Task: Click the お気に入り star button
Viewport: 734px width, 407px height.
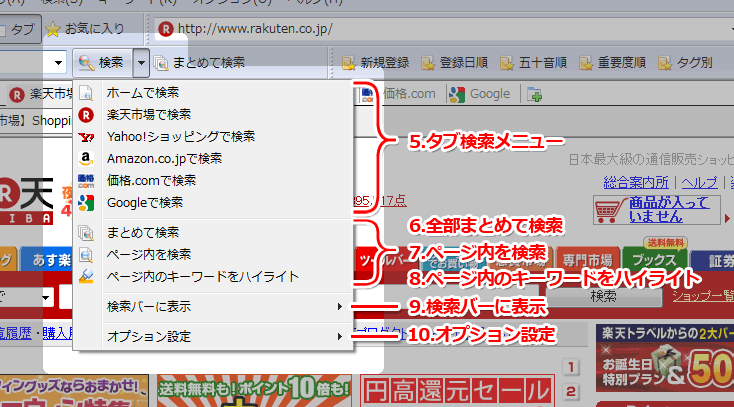Action: click(85, 29)
